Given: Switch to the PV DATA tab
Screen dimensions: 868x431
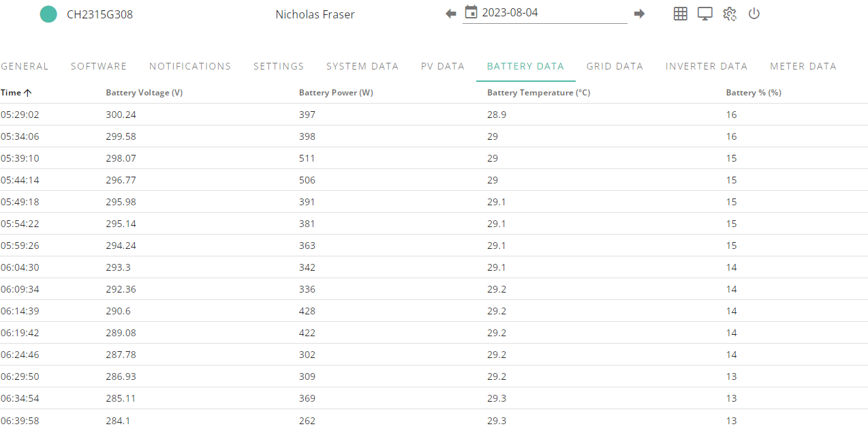Looking at the screenshot, I should point(443,66).
